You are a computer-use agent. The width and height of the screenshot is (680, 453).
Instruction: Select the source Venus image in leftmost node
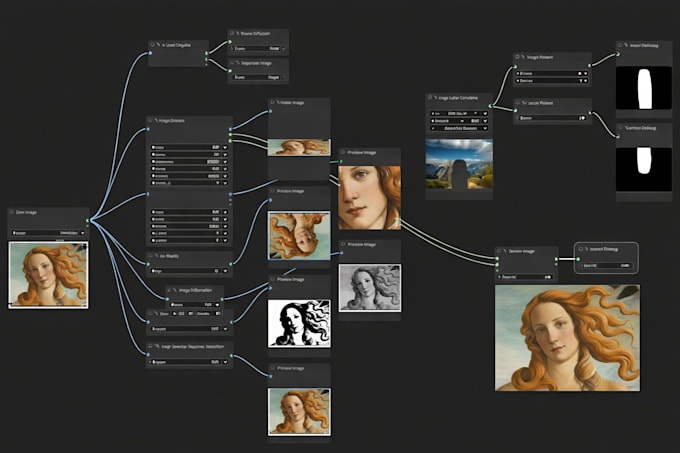click(48, 275)
